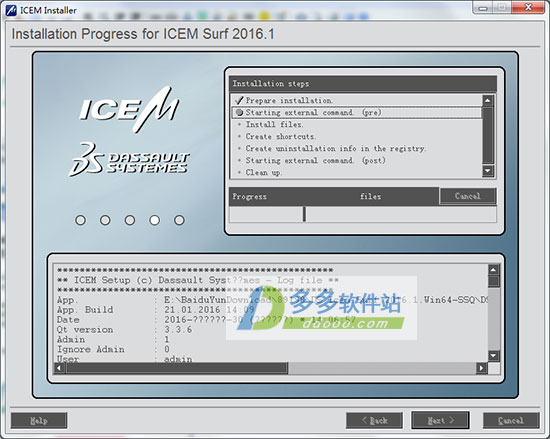Click the 'Installation steps' header
The image size is (550, 439).
click(x=363, y=84)
